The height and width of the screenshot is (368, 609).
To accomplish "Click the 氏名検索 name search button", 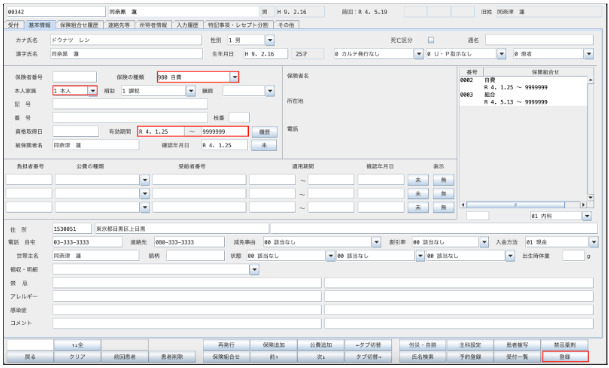I will [422, 356].
